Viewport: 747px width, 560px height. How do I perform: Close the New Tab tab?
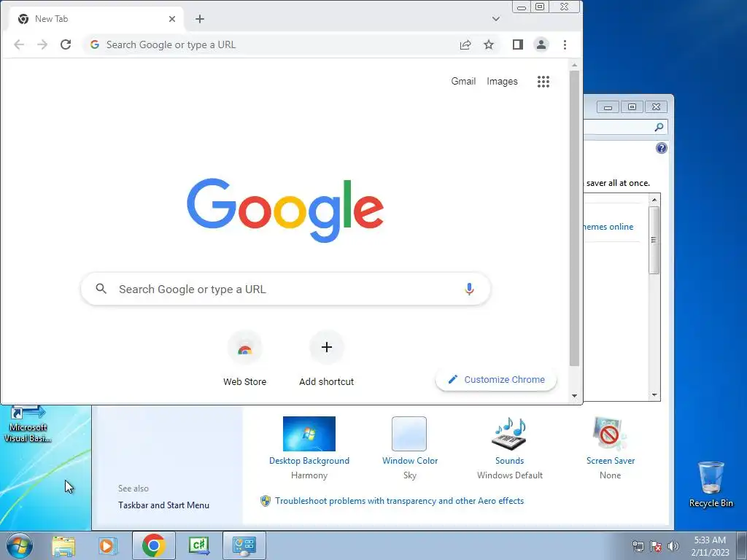(x=172, y=19)
